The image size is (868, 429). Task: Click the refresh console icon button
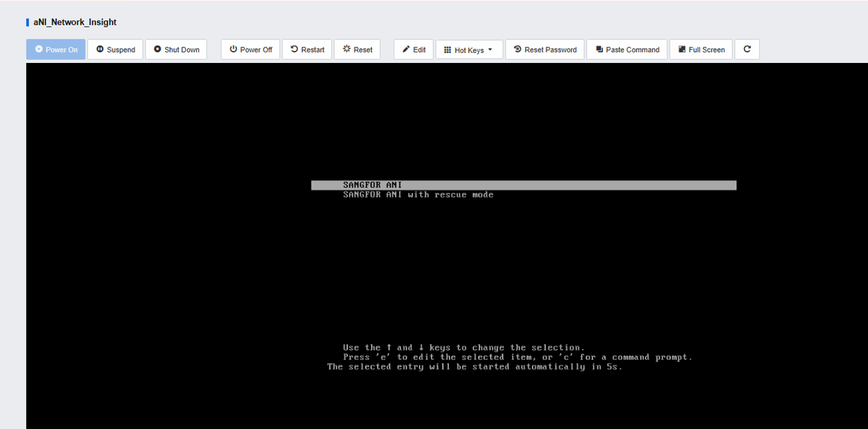pyautogui.click(x=747, y=49)
